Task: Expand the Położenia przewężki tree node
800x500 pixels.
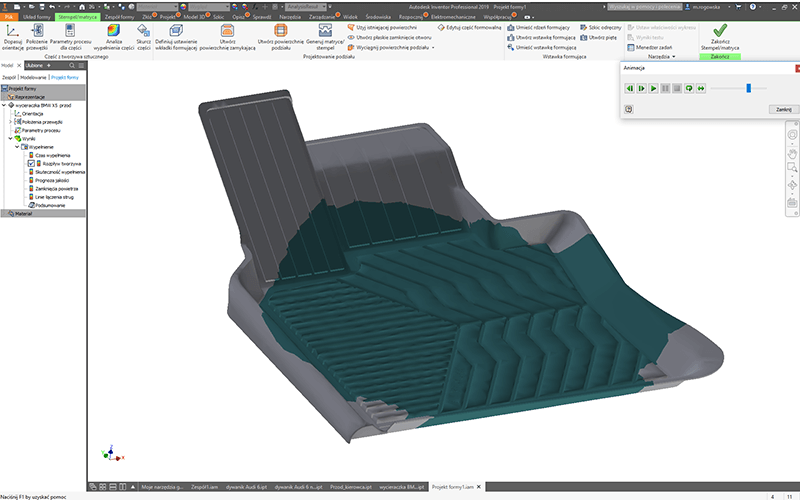Action: tap(10, 122)
